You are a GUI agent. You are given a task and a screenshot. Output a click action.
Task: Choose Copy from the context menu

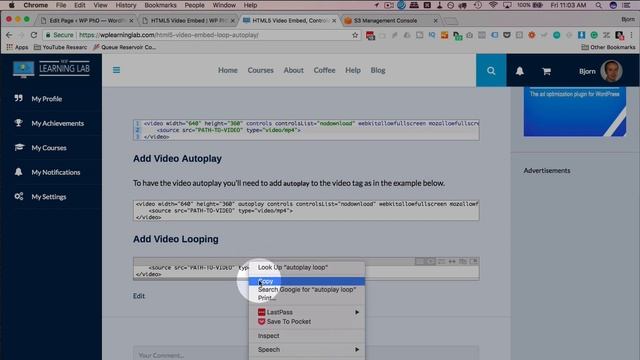tap(307, 281)
